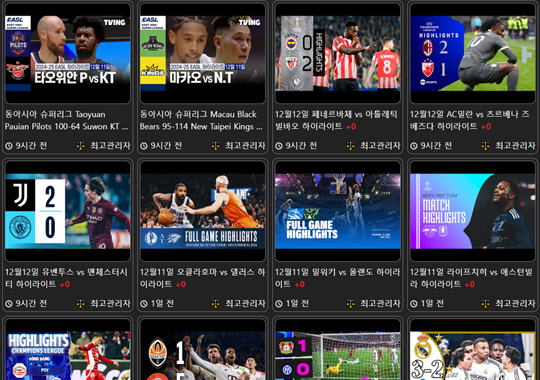The image size is (540, 380).
Task: Click the author badge icon on the Macau Black Bears post
Action: click(x=216, y=146)
